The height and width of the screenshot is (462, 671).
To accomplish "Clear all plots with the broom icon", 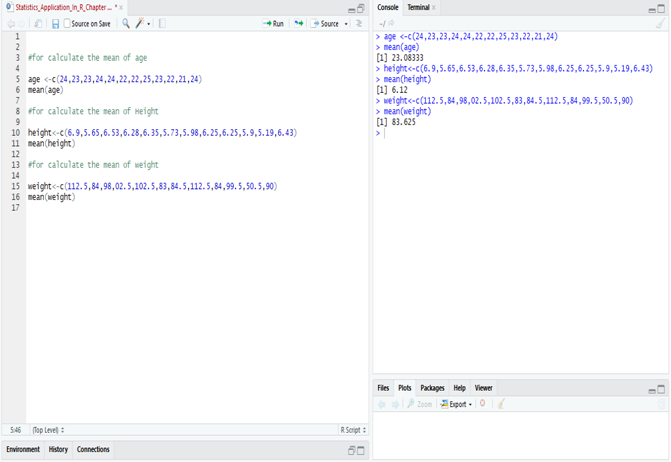I will (x=502, y=404).
